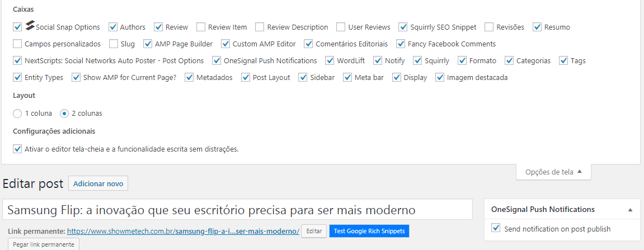Open the post permalink URL
644x250 pixels.
183,231
